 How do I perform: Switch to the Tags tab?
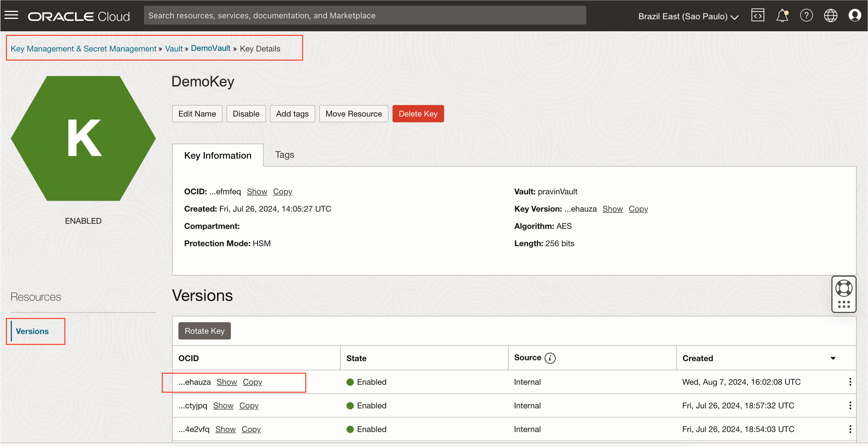coord(284,155)
